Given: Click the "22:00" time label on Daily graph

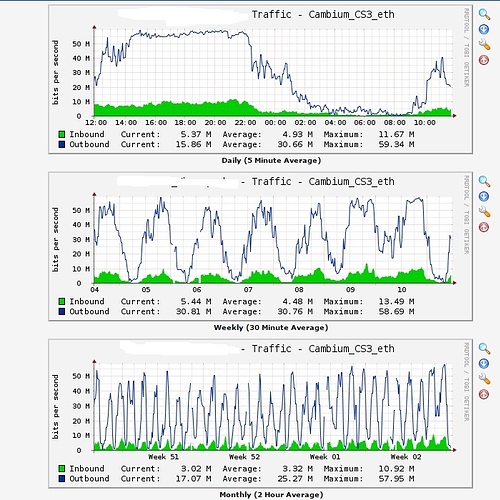Looking at the screenshot, I should coord(245,123).
